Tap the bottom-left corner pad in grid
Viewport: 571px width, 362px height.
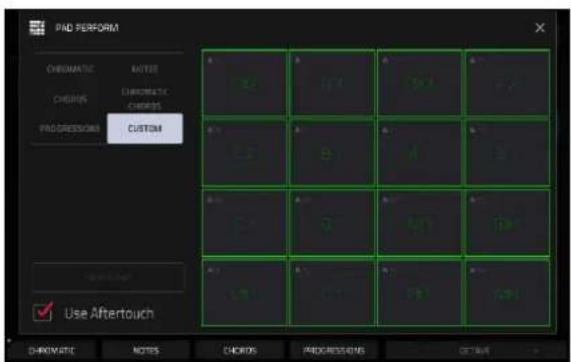pyautogui.click(x=244, y=293)
